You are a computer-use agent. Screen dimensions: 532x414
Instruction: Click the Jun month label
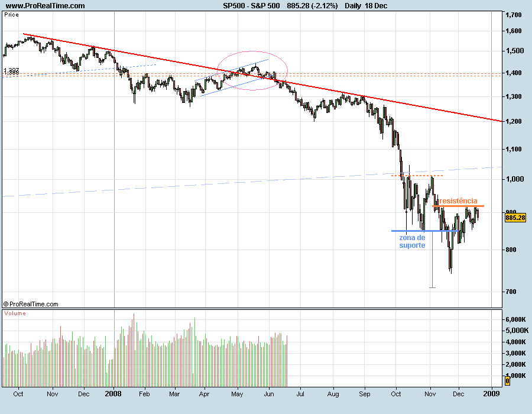click(x=269, y=394)
